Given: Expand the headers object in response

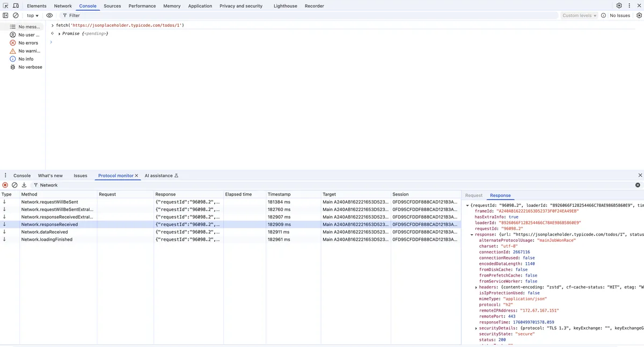Looking at the screenshot, I should (477, 287).
